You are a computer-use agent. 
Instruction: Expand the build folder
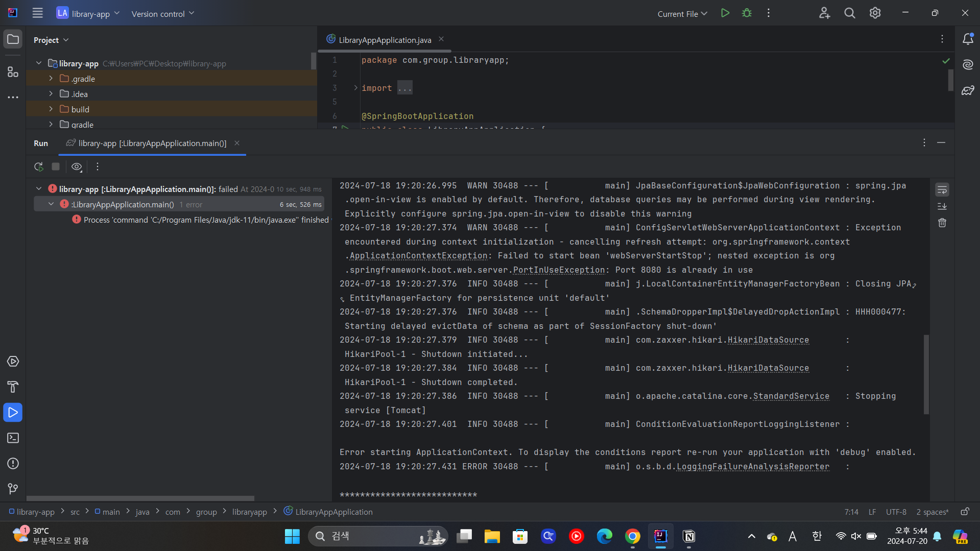coord(51,109)
